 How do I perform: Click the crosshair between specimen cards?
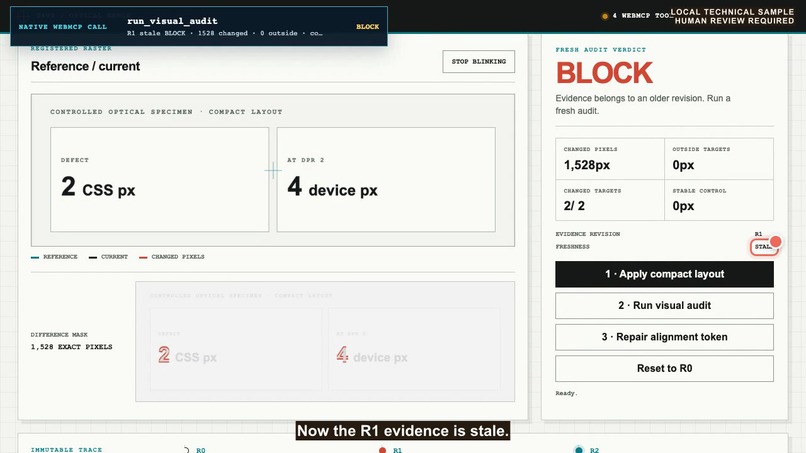coord(273,170)
